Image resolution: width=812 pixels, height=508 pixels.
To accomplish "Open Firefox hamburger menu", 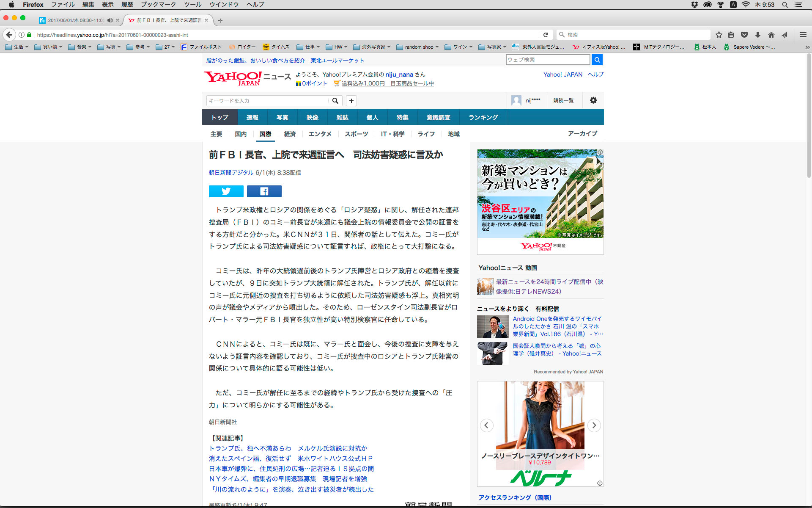I will (x=803, y=35).
